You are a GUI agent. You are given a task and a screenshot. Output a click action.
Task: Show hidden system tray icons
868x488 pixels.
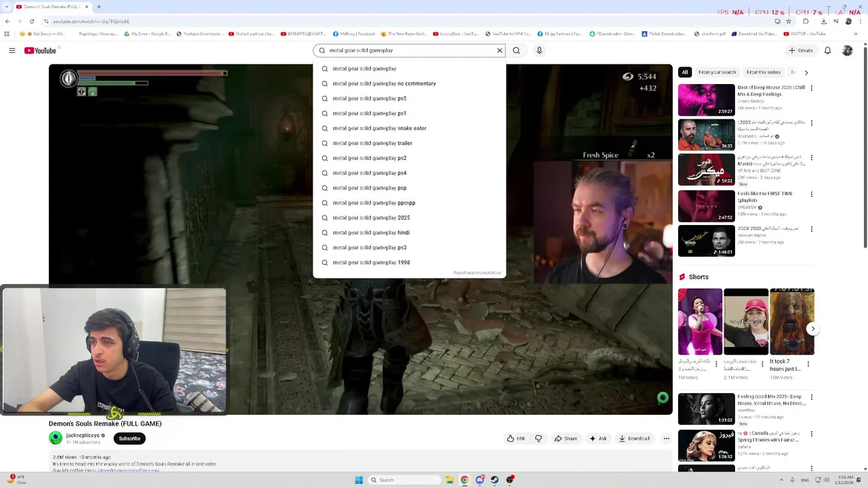click(x=781, y=480)
